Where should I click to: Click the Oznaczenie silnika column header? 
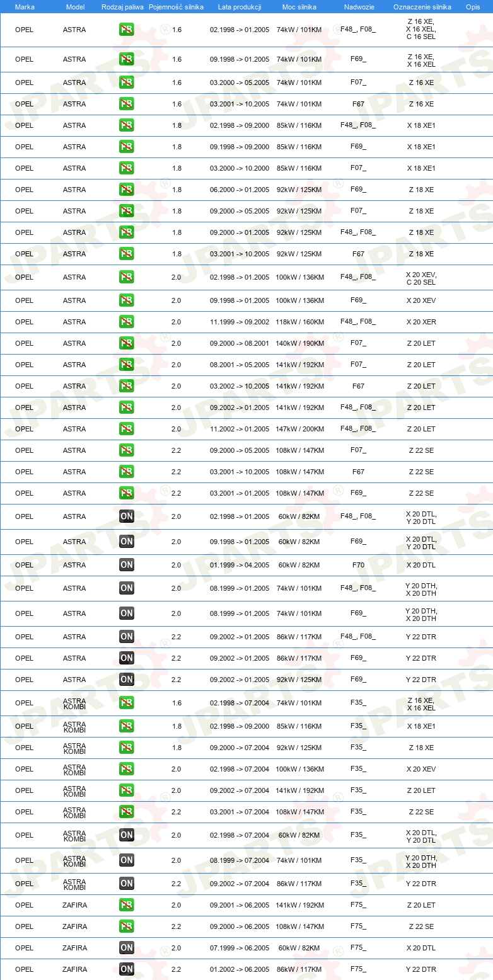[x=422, y=6]
